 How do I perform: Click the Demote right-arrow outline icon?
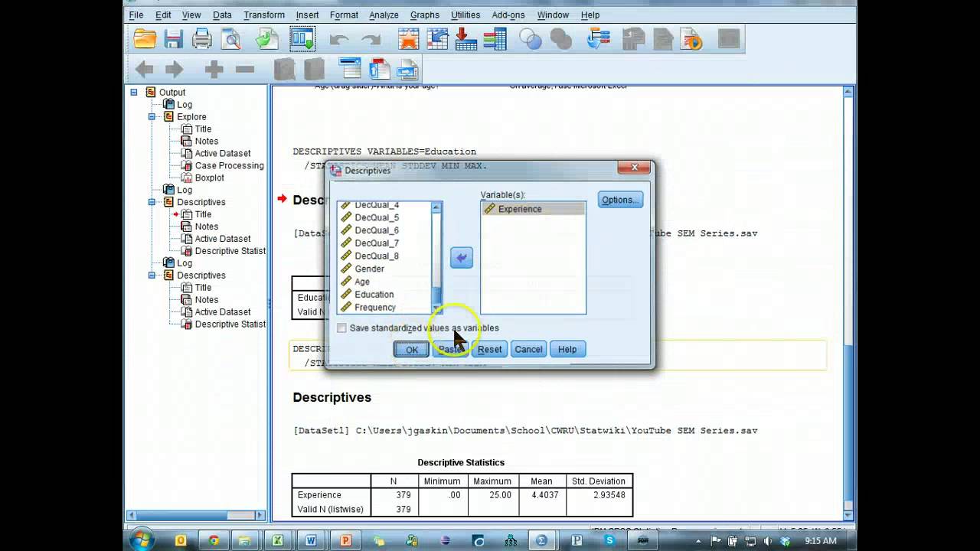point(175,70)
